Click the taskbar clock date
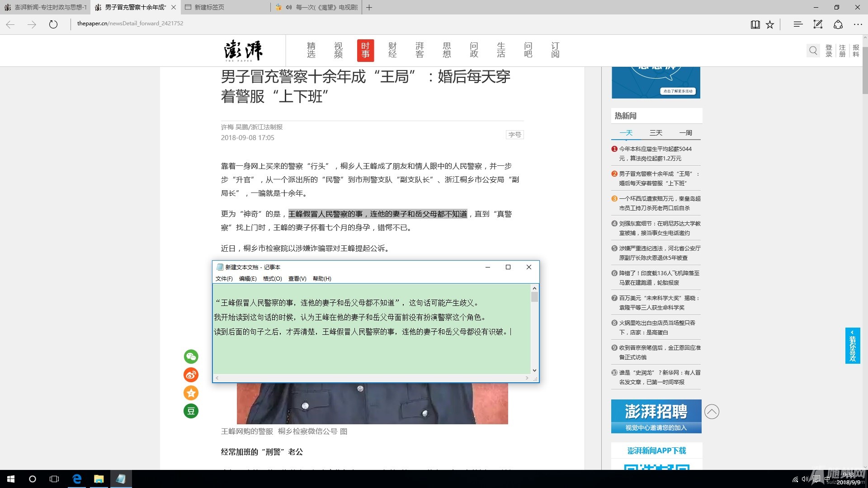The image size is (868, 488). tap(848, 479)
